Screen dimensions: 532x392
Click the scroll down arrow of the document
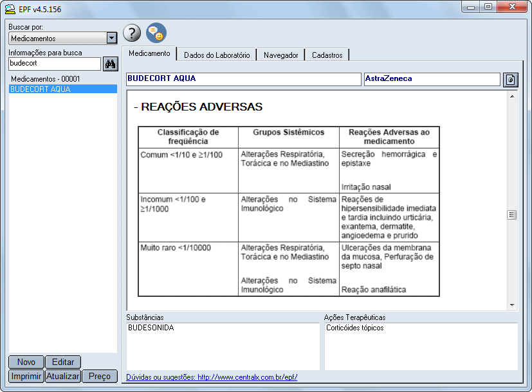pyautogui.click(x=512, y=305)
